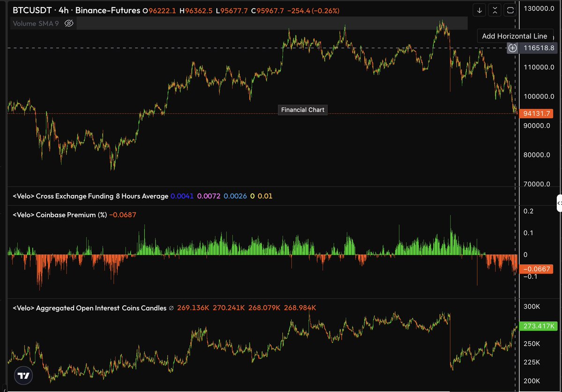The width and height of the screenshot is (562, 392).
Task: Select the Volume SMA 9 indicator label
Action: pyautogui.click(x=36, y=23)
